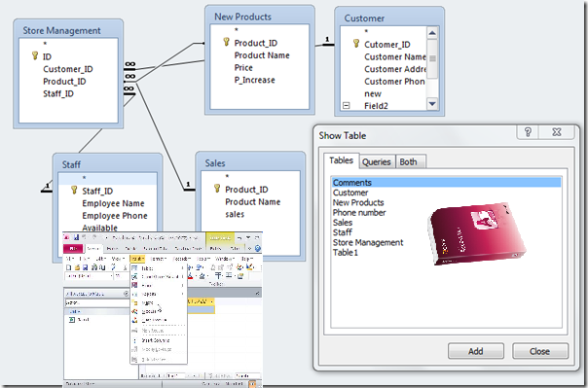This screenshot has height=388, width=588.
Task: Click the key icon beside ID in Store Management
Action: pyautogui.click(x=35, y=55)
